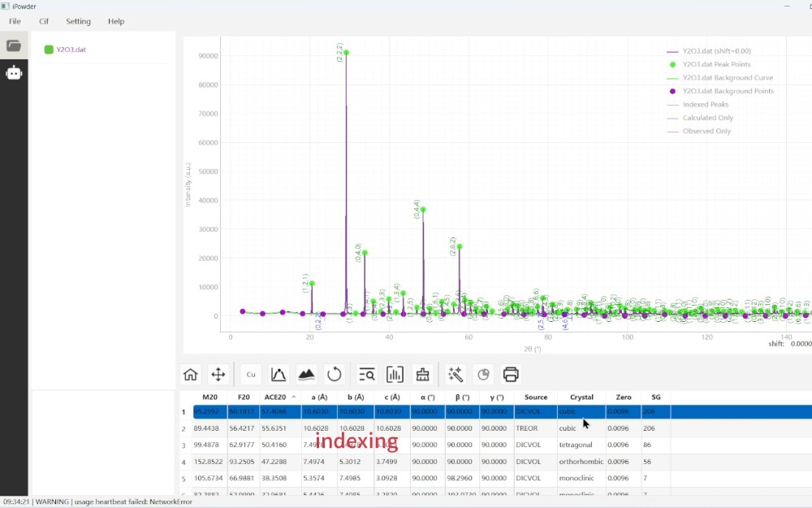Click the list search icon
Viewport: 812px width, 508px height.
pyautogui.click(x=367, y=374)
